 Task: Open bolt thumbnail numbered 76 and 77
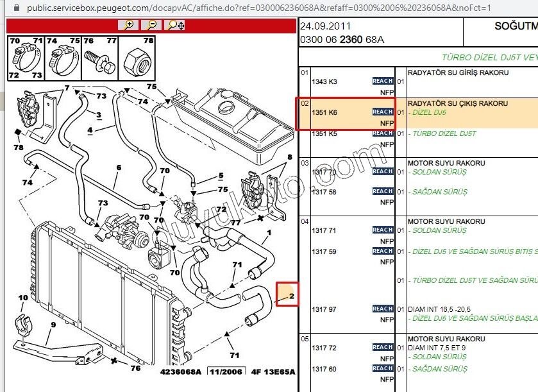point(100,58)
